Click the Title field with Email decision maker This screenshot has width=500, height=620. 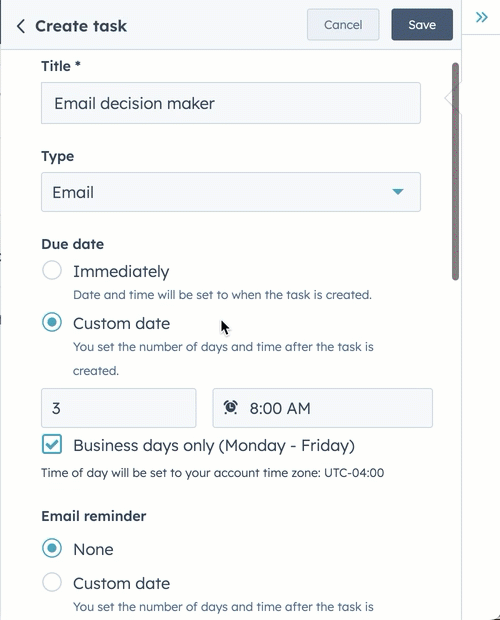[x=231, y=103]
